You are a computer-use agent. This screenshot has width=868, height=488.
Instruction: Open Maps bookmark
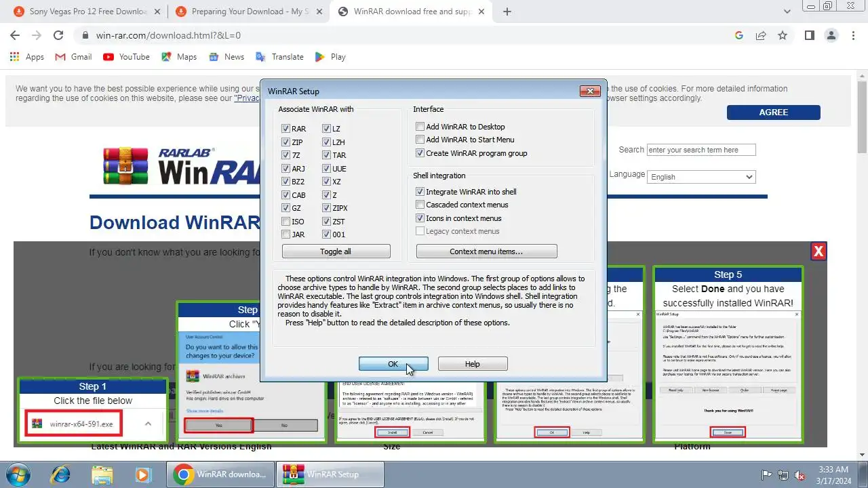179,57
